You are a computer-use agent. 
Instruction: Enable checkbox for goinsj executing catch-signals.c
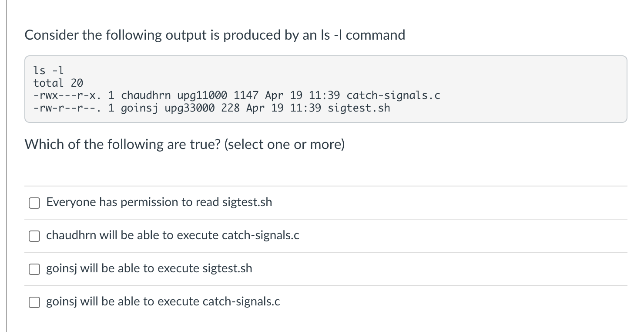coord(34,302)
